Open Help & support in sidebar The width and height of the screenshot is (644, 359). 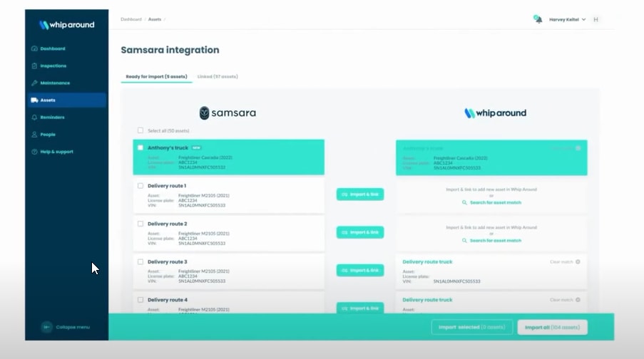coord(56,152)
